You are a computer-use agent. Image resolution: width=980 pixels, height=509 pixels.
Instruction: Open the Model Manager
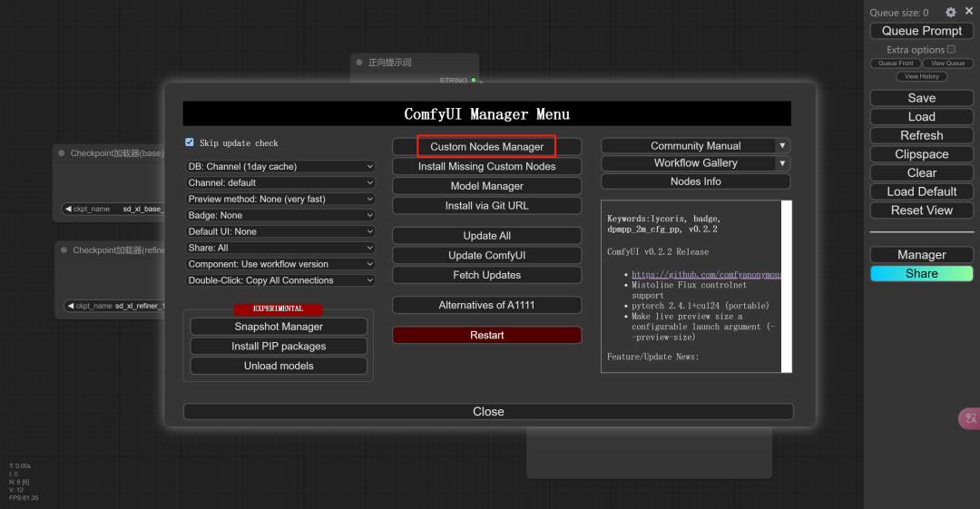487,186
